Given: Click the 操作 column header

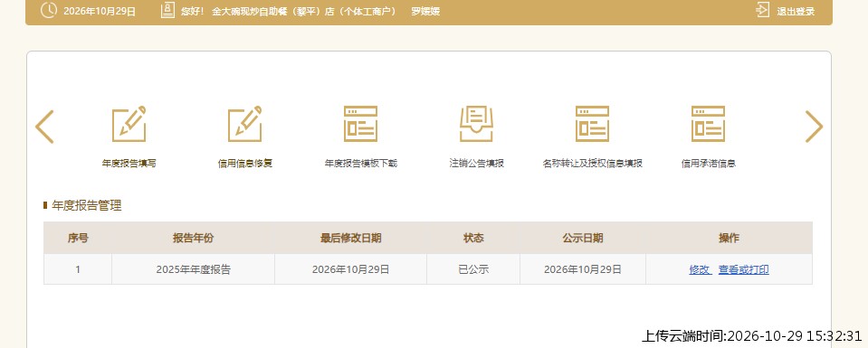Looking at the screenshot, I should tap(729, 239).
